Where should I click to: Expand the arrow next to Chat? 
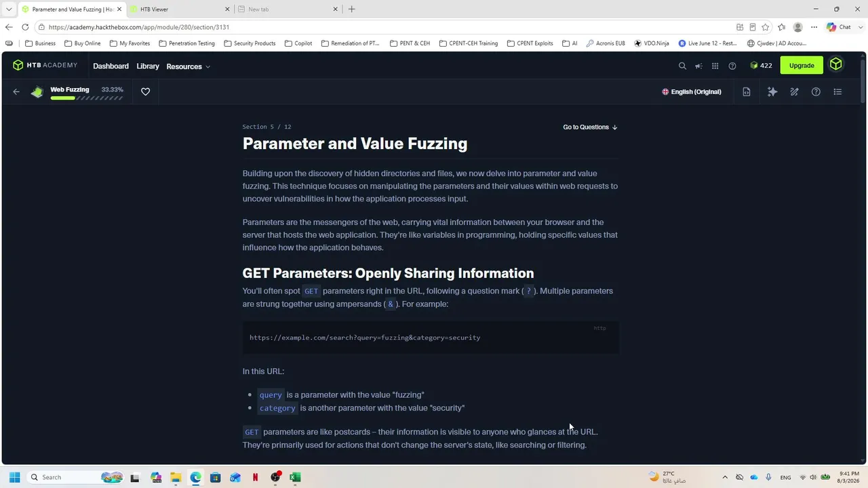(x=860, y=27)
